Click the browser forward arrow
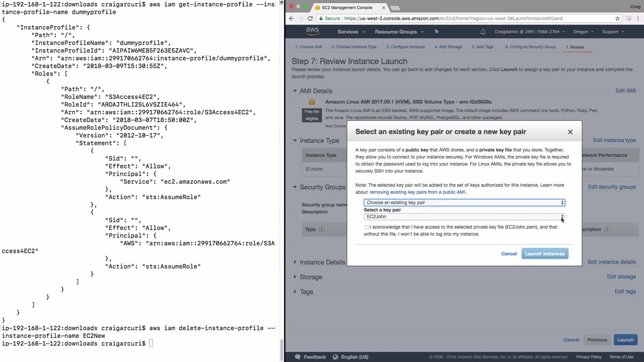 click(301, 19)
